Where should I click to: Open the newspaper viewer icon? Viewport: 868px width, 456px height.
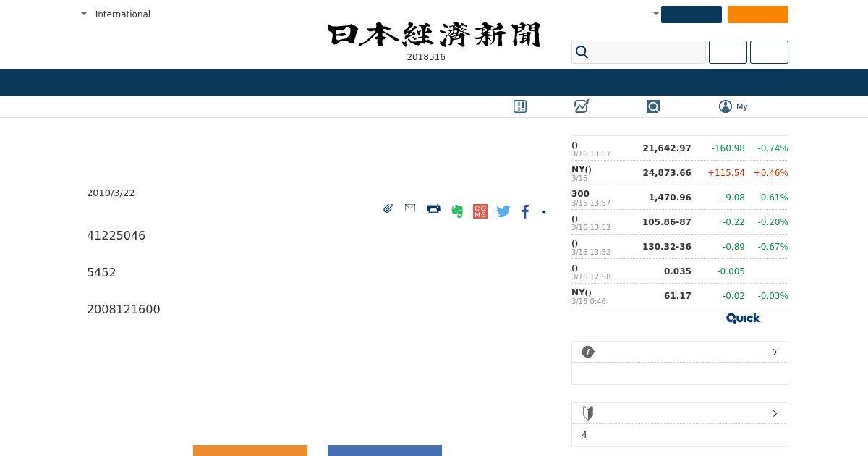(x=520, y=106)
